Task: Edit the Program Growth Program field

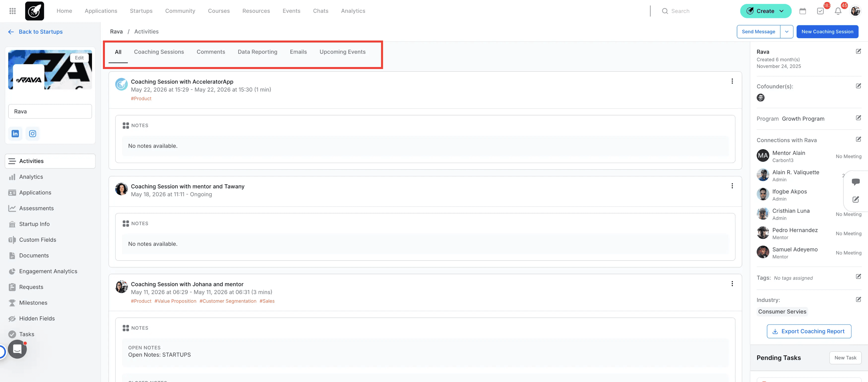Action: (858, 118)
